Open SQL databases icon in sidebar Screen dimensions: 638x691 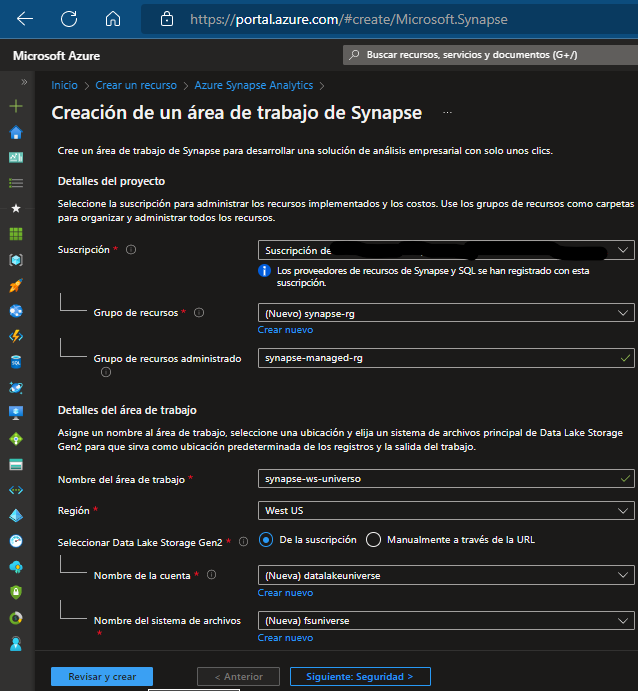(x=16, y=362)
